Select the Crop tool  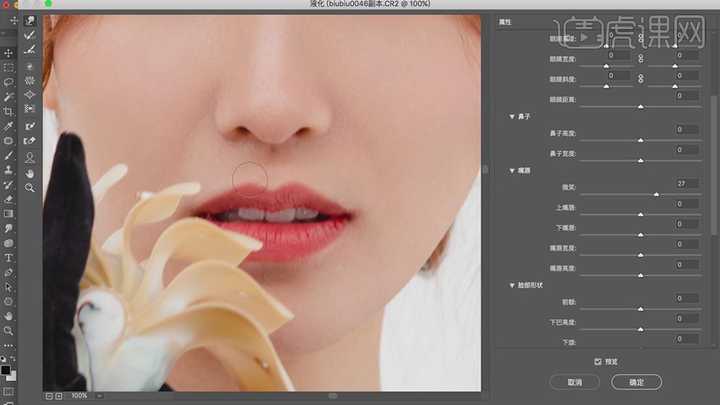tap(8, 112)
